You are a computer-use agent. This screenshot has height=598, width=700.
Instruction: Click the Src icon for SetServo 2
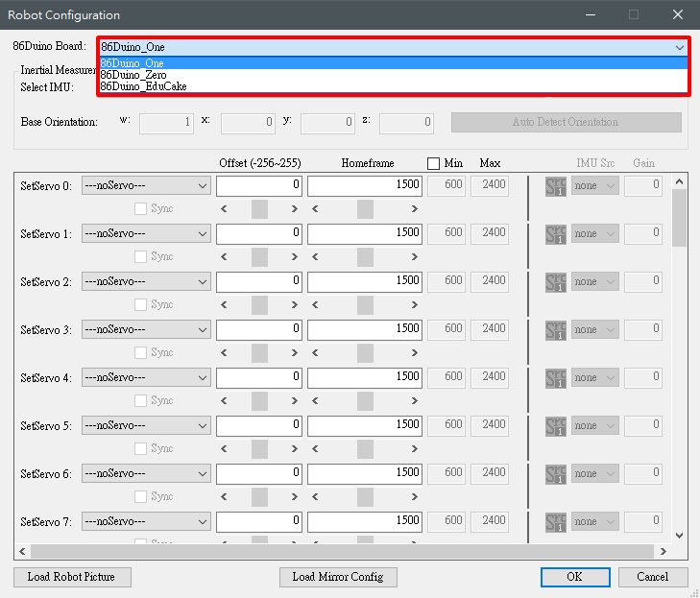pyautogui.click(x=555, y=282)
